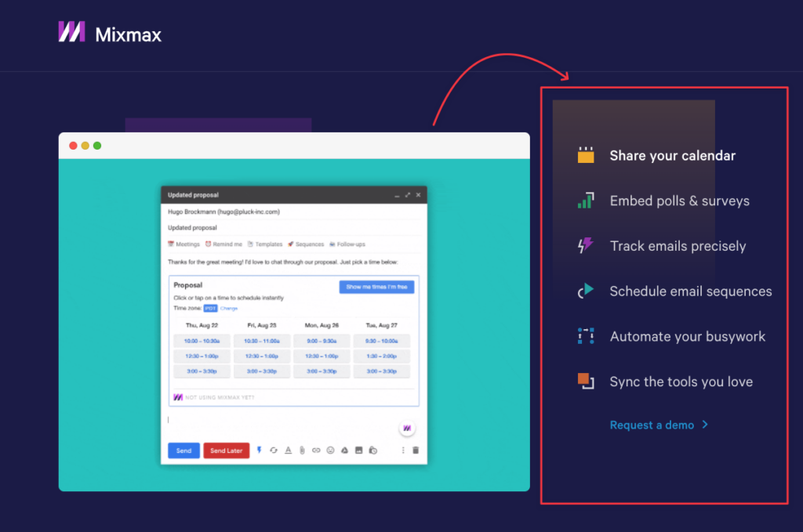Screen dimensions: 803x532
Task: Pick the 3:00 – 3:30p slot on Tue, Aug 27
Action: [x=382, y=371]
